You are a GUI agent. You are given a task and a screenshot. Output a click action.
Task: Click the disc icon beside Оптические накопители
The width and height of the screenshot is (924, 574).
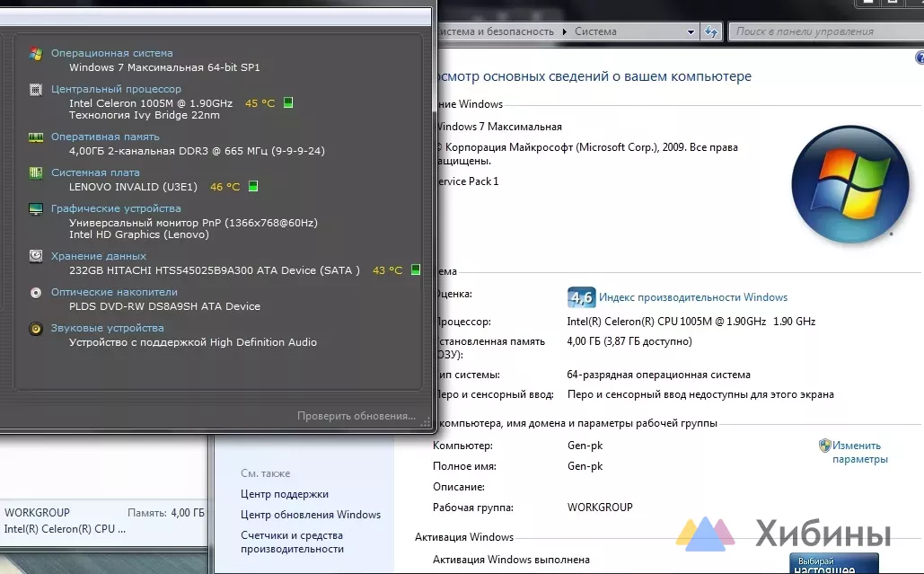tap(36, 292)
